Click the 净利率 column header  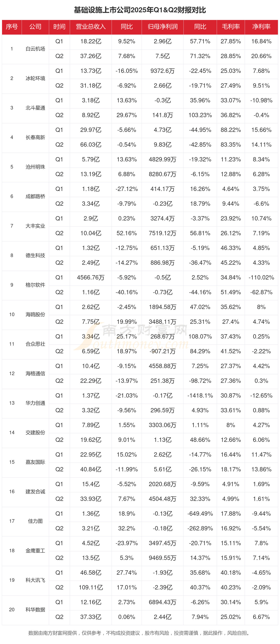[261, 27]
